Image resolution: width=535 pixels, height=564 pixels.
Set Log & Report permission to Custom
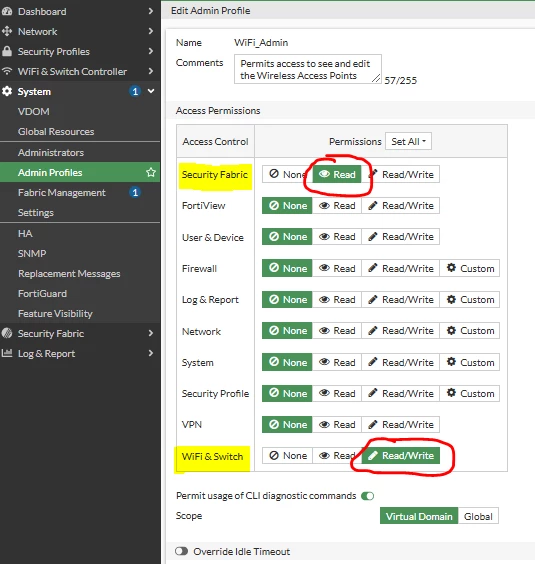[470, 300]
